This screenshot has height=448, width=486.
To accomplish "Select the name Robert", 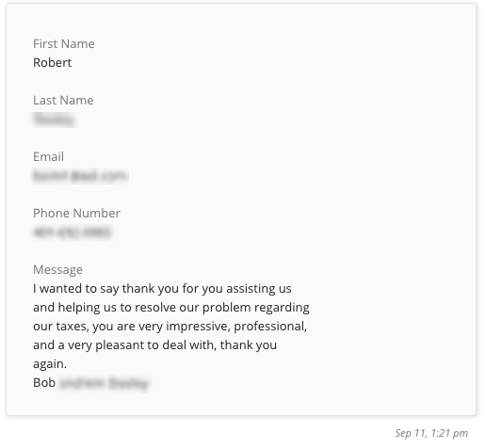I will [x=52, y=62].
